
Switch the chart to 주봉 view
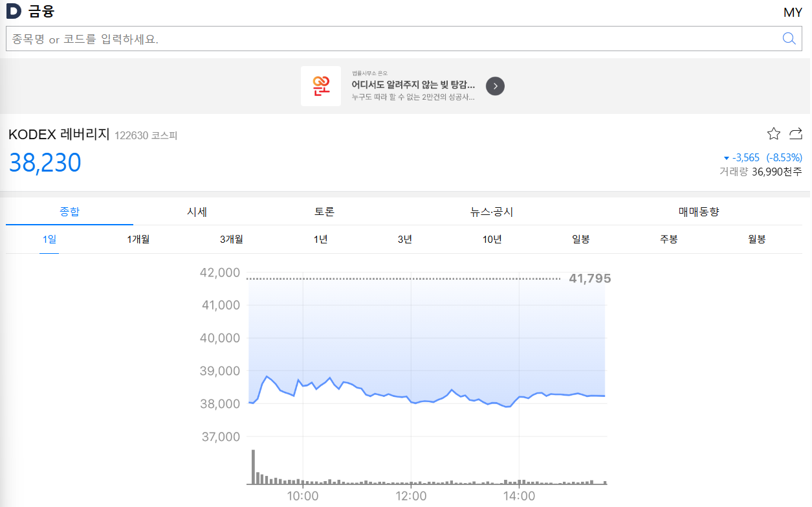click(668, 239)
